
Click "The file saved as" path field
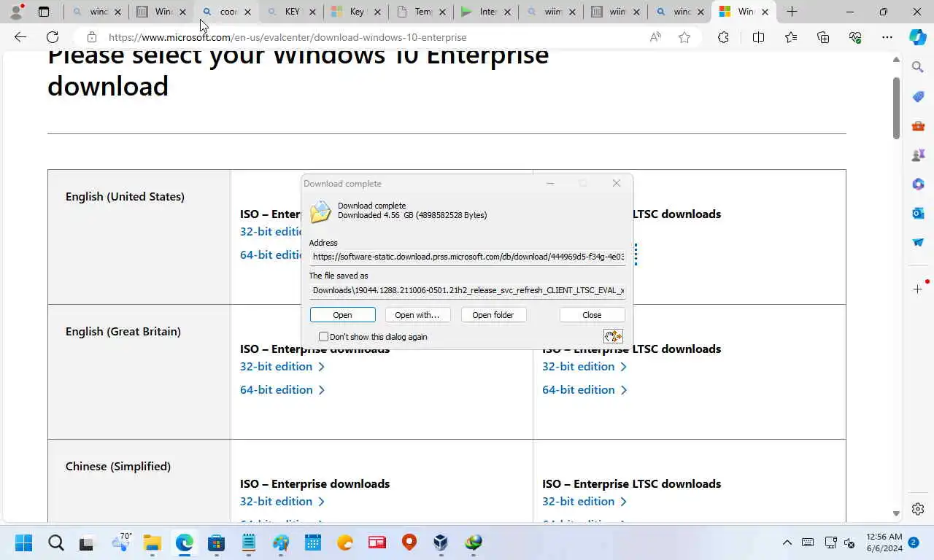467,290
